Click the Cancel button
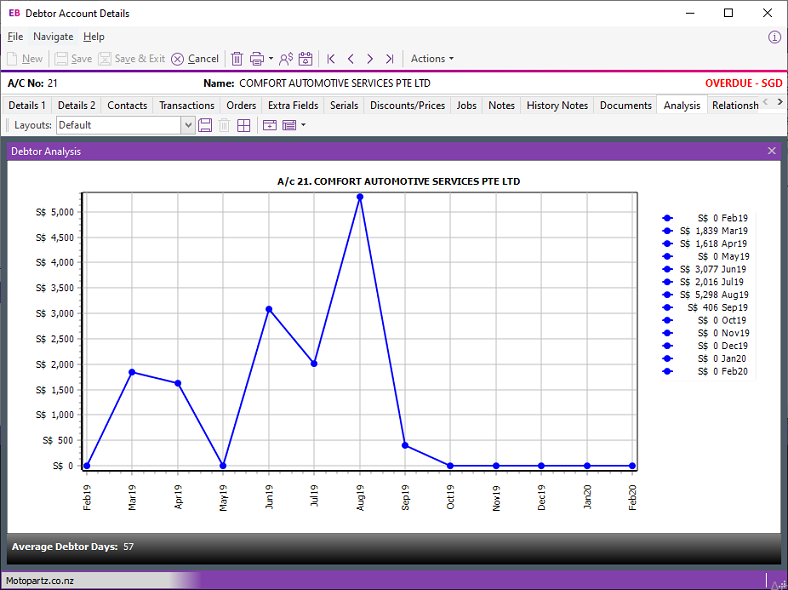 195,59
